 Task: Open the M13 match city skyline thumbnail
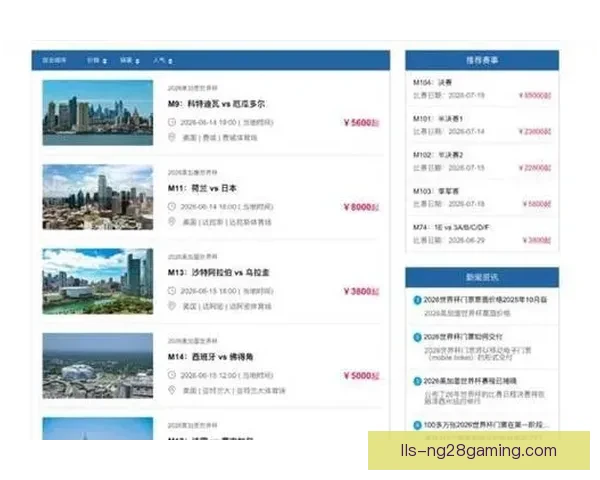pos(97,282)
